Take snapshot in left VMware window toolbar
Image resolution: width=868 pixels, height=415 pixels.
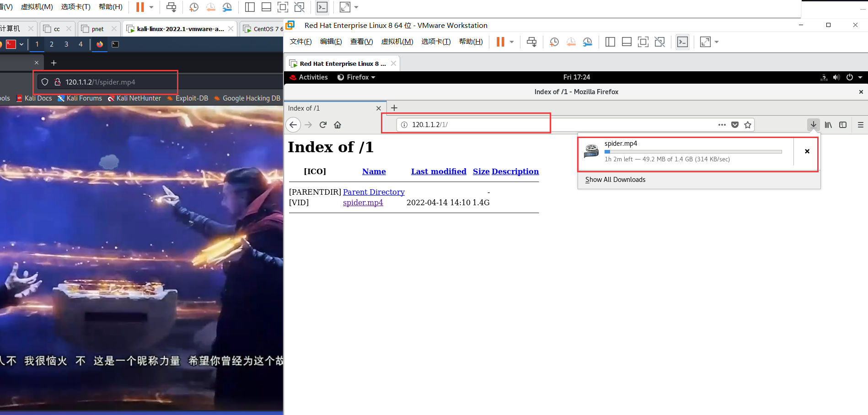pos(194,7)
